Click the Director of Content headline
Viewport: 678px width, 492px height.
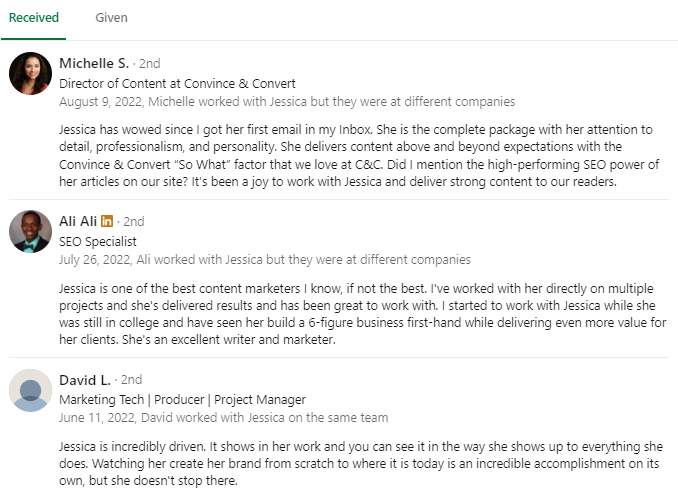pyautogui.click(x=177, y=83)
